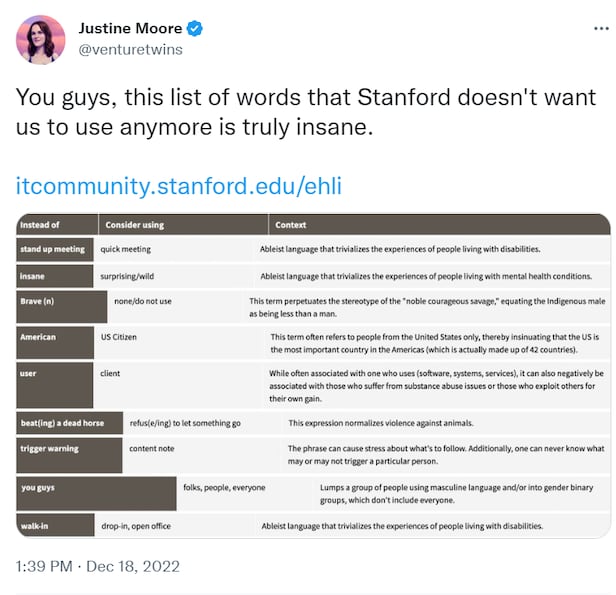This screenshot has height=595, width=616.
Task: Click the 'user' row label
Action: click(28, 373)
